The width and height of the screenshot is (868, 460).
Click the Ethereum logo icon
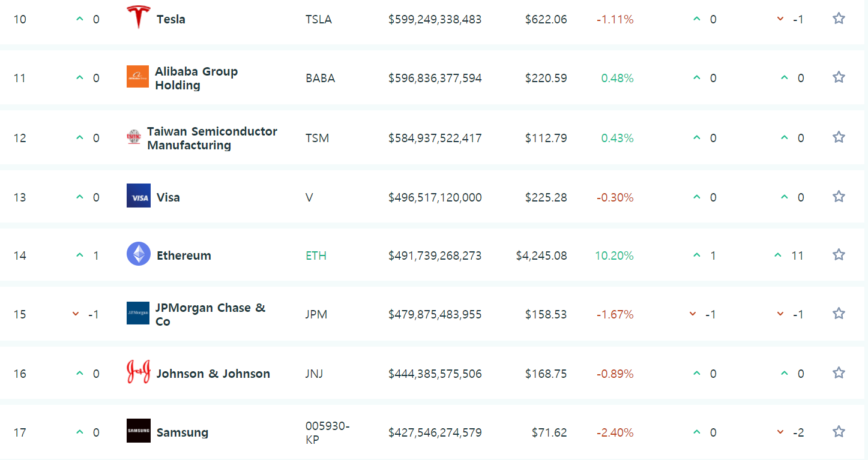pyautogui.click(x=139, y=254)
